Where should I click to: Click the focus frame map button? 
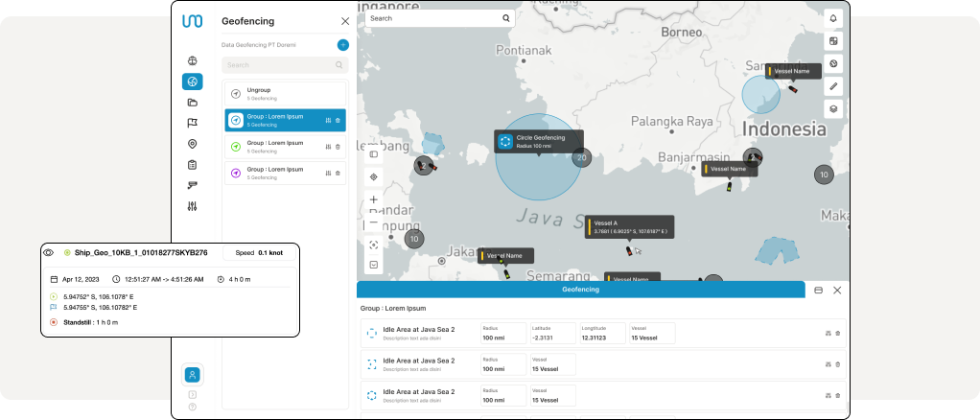pos(374,245)
